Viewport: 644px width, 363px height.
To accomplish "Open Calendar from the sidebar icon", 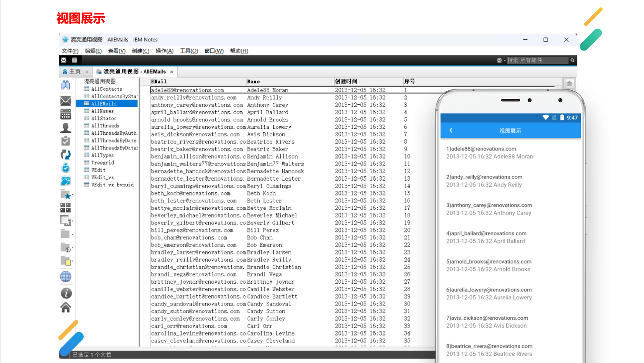I will (65, 114).
